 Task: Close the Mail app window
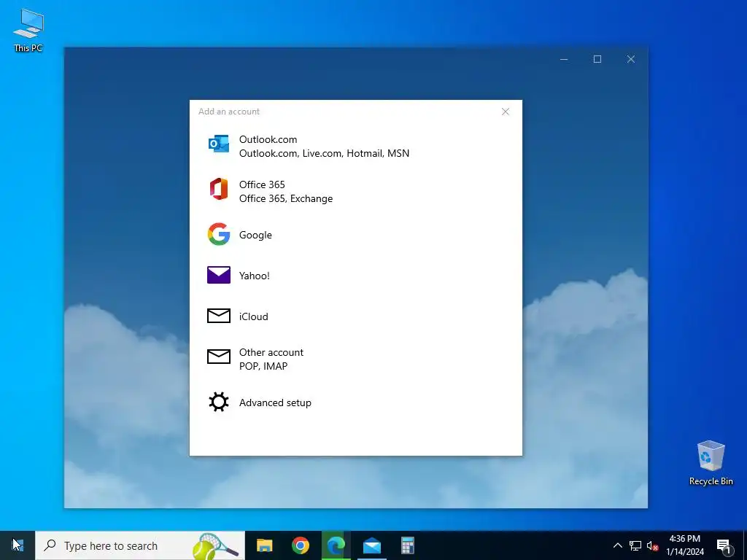click(631, 59)
